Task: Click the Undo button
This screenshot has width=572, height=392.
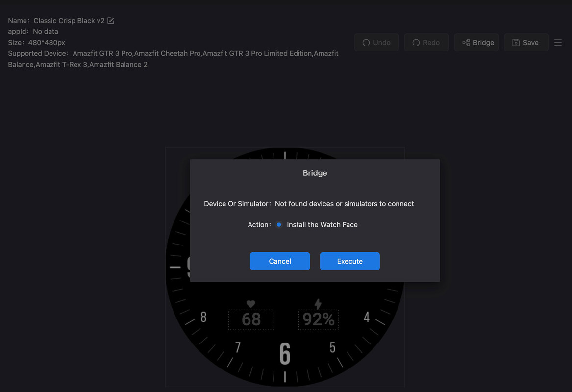Action: pyautogui.click(x=376, y=42)
